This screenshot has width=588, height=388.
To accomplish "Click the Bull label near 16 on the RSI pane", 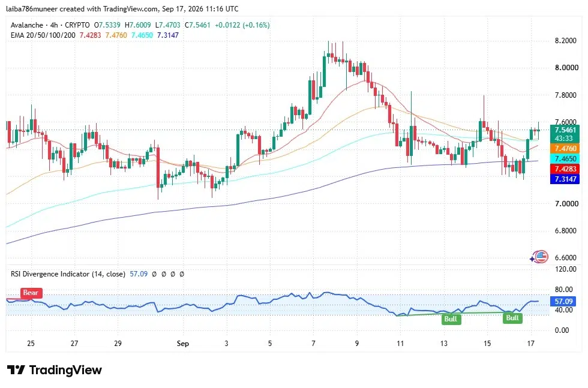I will coord(512,318).
